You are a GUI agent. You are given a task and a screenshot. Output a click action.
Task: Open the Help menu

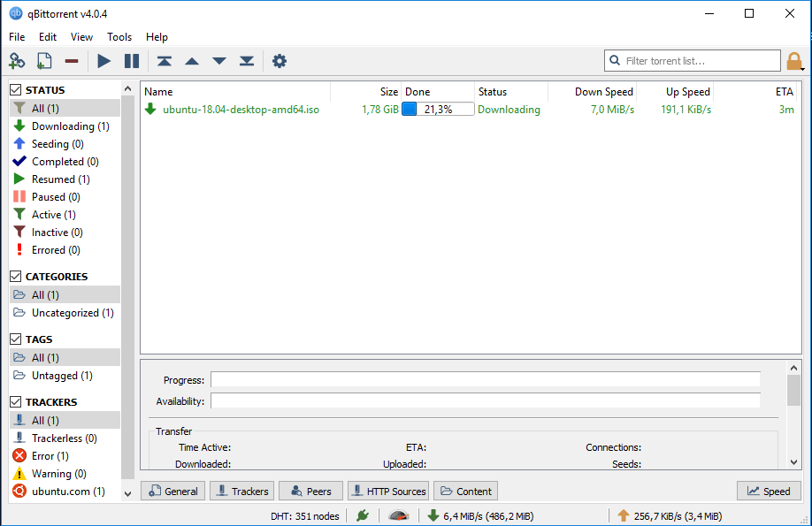tap(157, 37)
